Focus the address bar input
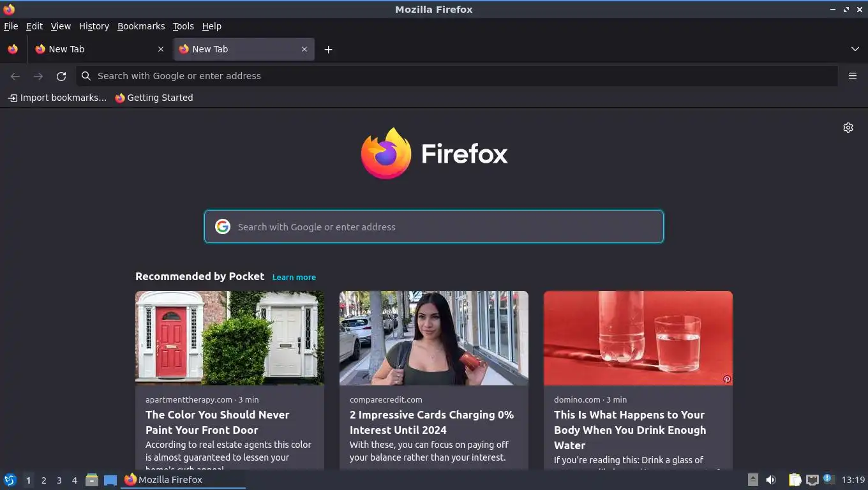 click(x=456, y=76)
